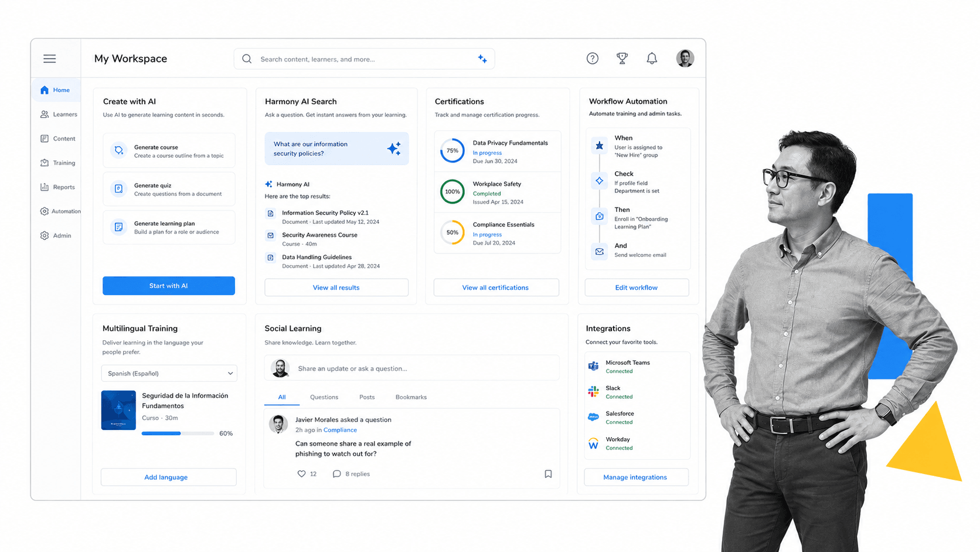Screen dimensions: 980x552
Task: Click the AI sparkle icon in search bar
Action: tap(482, 59)
